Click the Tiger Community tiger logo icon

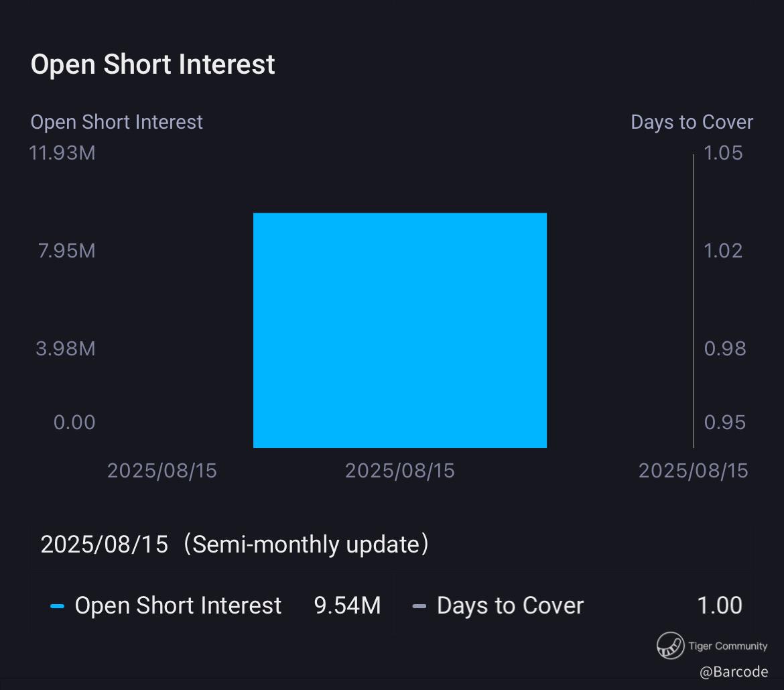(669, 646)
